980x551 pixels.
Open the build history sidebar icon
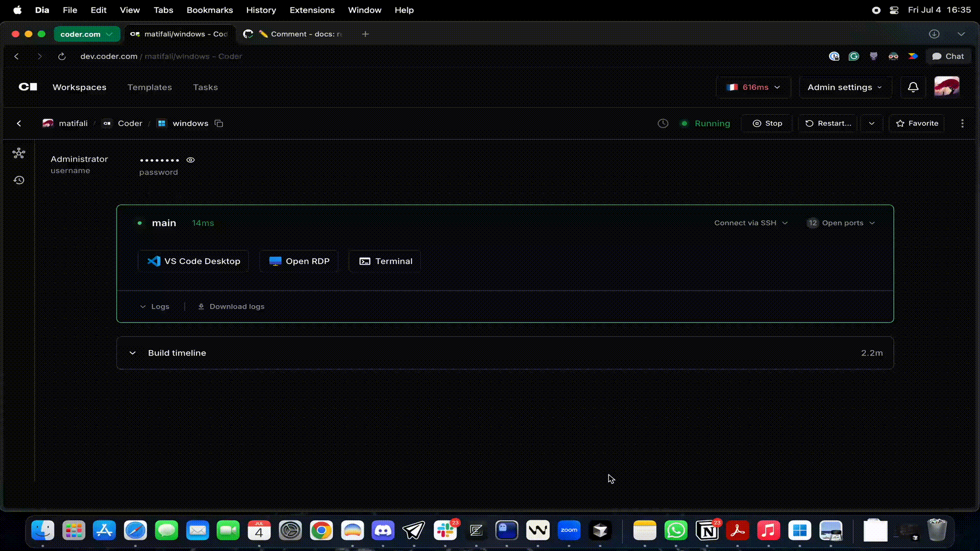[19, 180]
